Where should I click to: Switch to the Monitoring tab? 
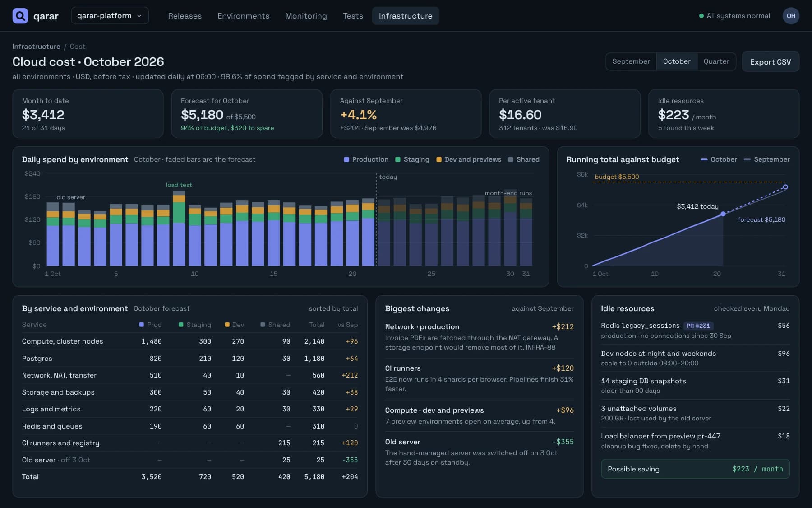(306, 16)
